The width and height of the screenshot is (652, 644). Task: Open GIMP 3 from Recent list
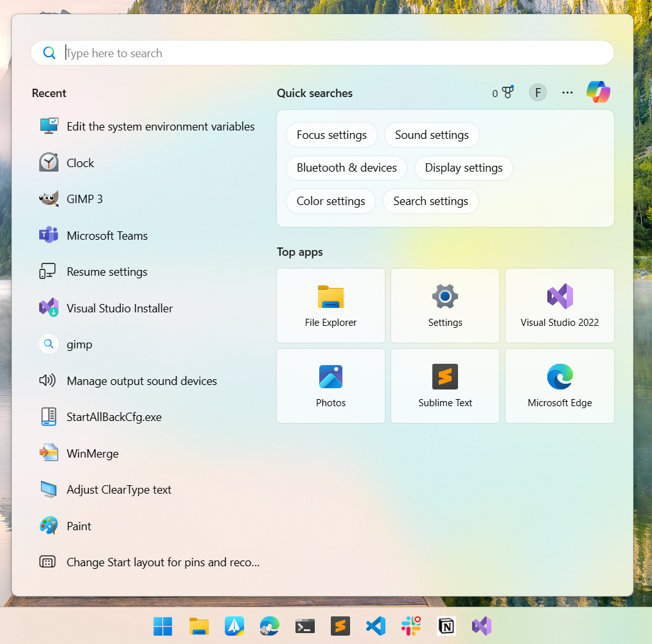coord(84,199)
